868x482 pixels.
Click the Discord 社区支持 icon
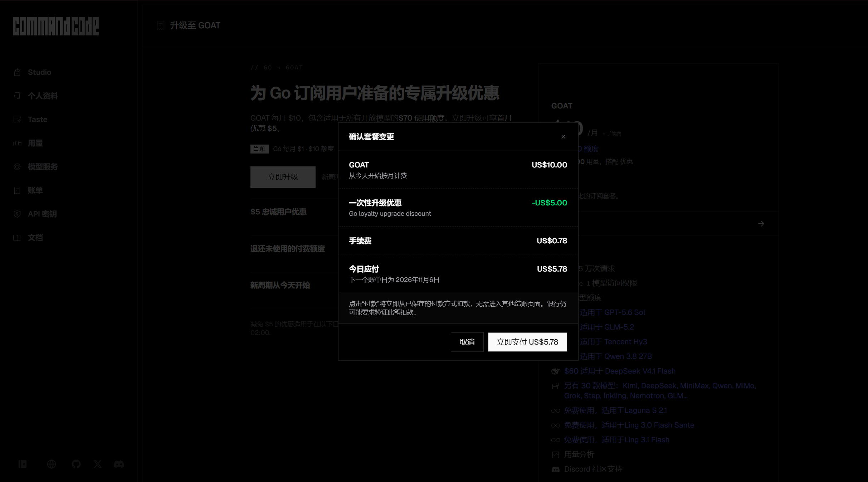click(x=555, y=469)
